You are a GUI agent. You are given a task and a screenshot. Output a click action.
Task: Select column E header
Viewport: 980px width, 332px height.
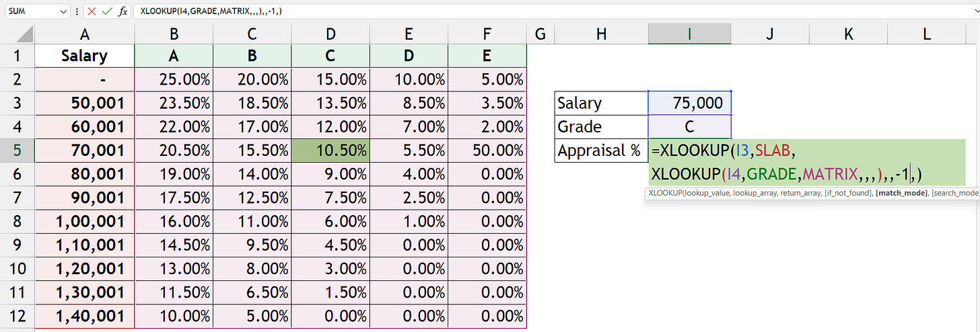tap(408, 34)
